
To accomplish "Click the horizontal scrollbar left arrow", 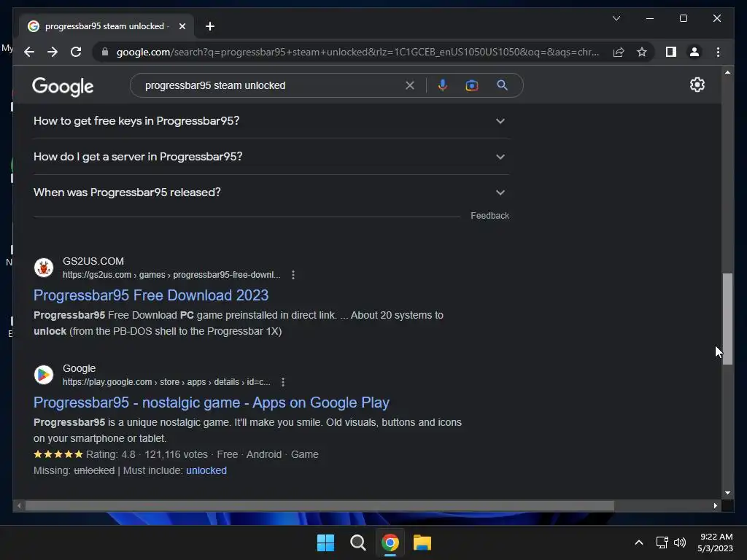I will click(19, 506).
